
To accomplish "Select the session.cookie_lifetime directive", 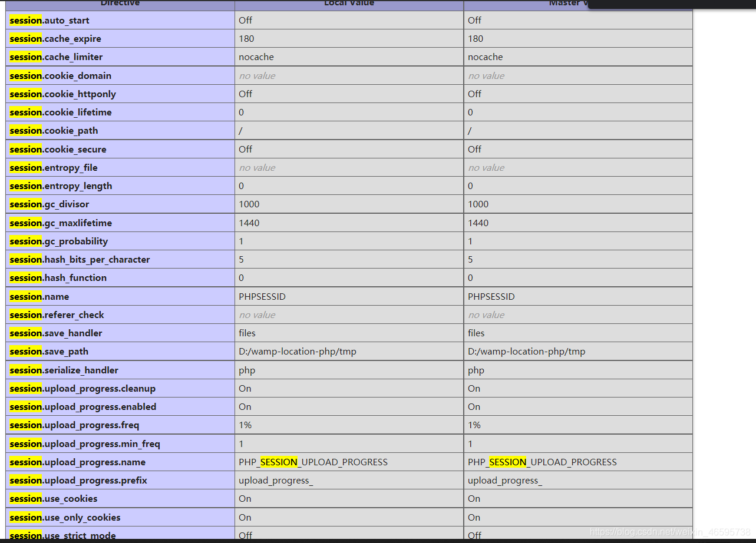I will click(61, 112).
